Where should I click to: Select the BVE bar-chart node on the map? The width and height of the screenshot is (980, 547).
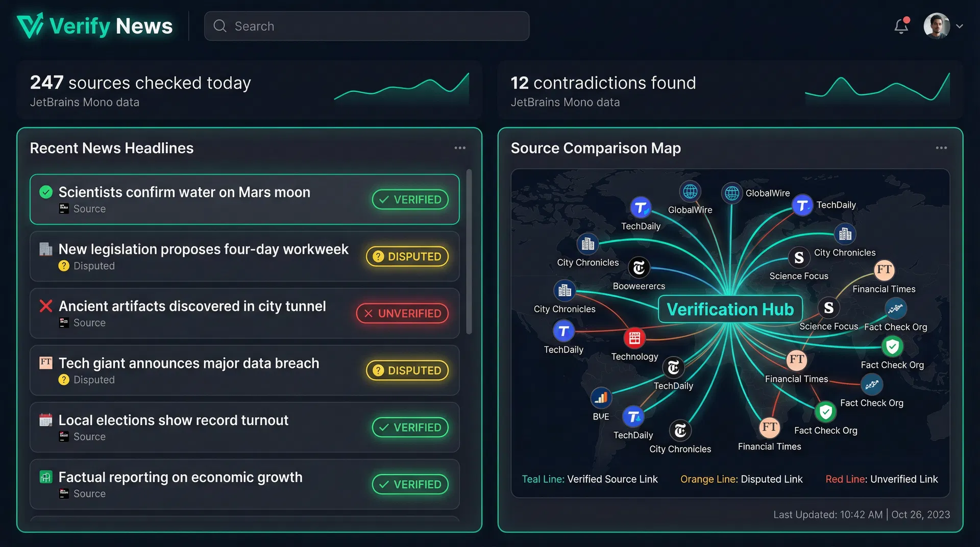tap(601, 397)
